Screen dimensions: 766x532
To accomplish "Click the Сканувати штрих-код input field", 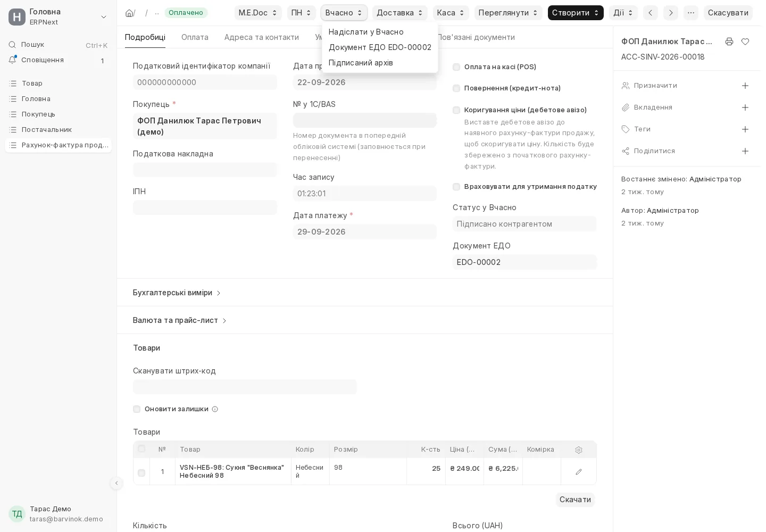I will click(x=245, y=387).
